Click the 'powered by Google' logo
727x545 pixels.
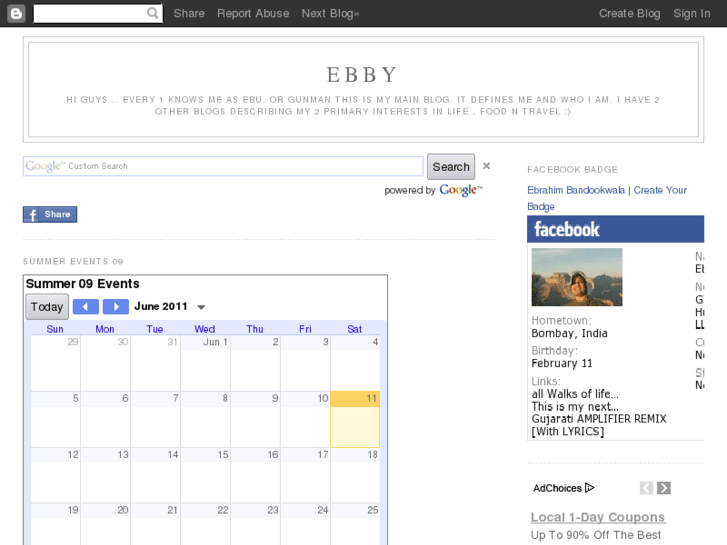[460, 190]
